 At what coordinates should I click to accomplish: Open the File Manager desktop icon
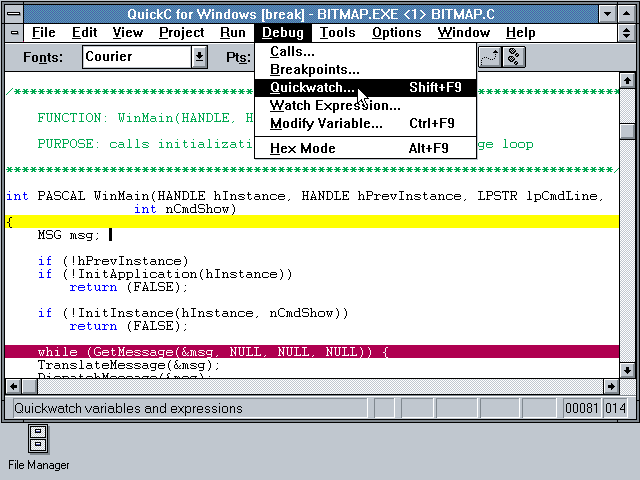tap(38, 447)
